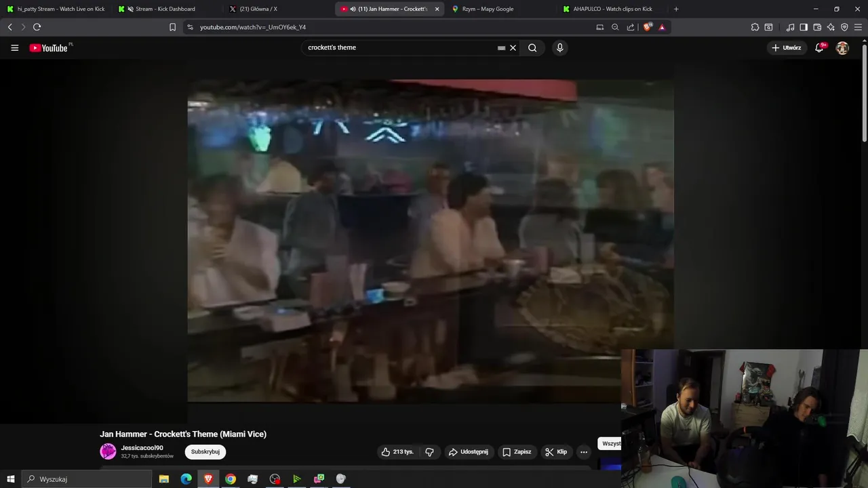Open the on-screen keyboard icon in the search box
The image size is (868, 488).
501,48
